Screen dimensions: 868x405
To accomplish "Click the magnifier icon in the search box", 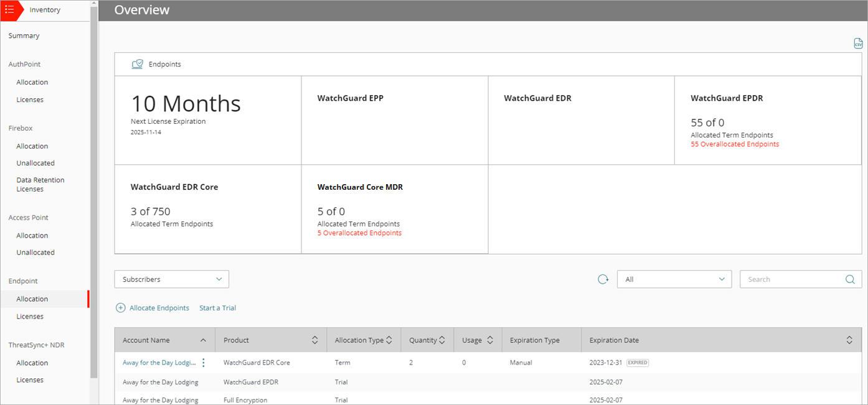I will click(x=850, y=279).
